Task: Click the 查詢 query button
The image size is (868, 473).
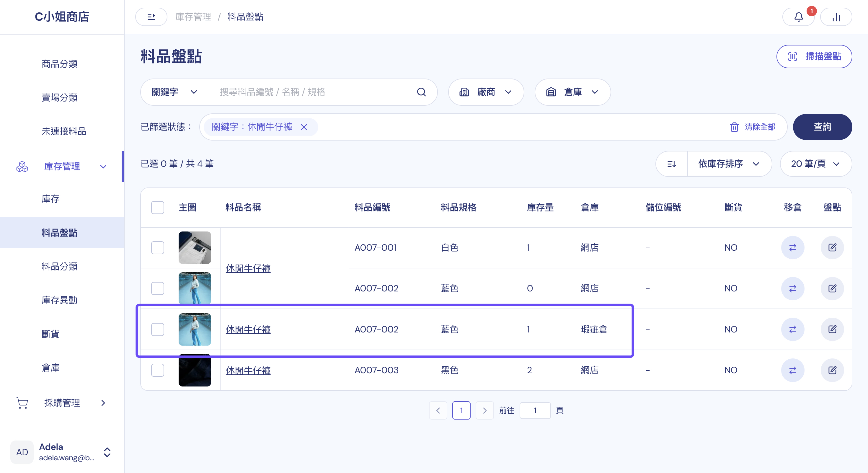Action: pos(822,127)
